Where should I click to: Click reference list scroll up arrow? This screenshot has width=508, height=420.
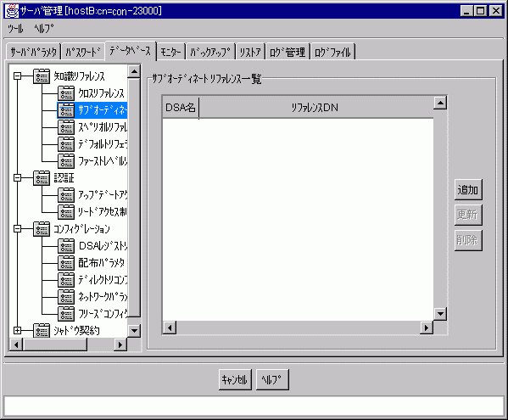click(440, 103)
